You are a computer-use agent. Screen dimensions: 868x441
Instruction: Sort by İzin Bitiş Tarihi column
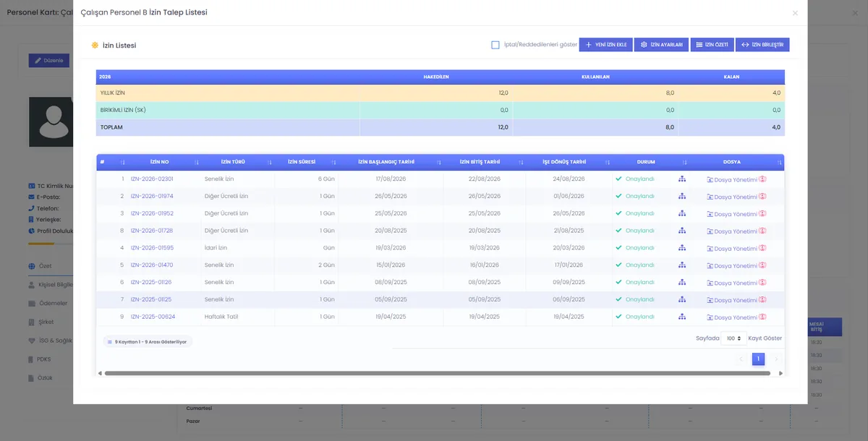tap(484, 162)
